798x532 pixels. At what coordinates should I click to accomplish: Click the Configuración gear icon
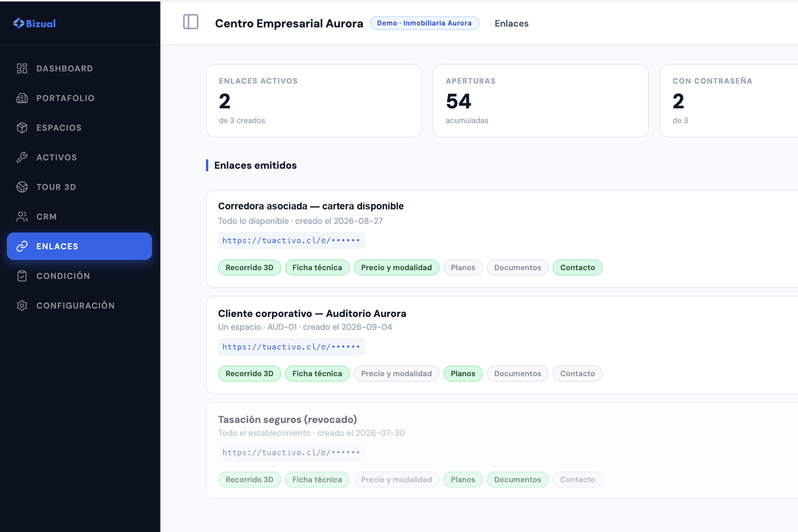point(22,305)
